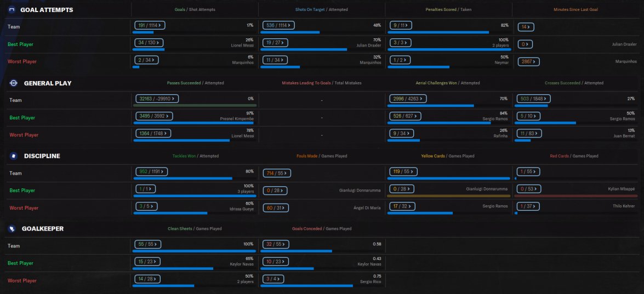Screen dimensions: 644x294
Task: Open Idrissa Gueye tackles 3 / 5
Action: [x=147, y=206]
